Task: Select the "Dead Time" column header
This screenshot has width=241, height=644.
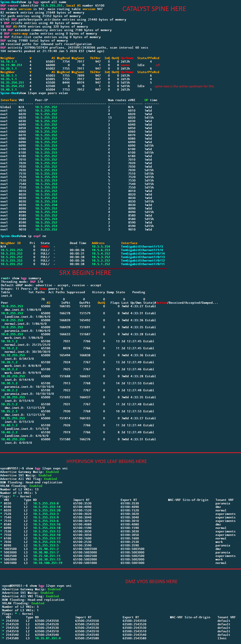Action: point(78,243)
